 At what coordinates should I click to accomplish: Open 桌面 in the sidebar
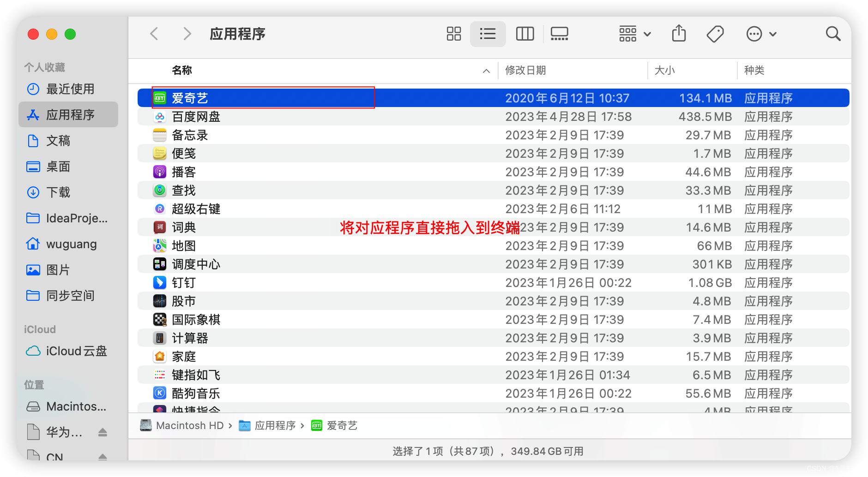click(68, 167)
